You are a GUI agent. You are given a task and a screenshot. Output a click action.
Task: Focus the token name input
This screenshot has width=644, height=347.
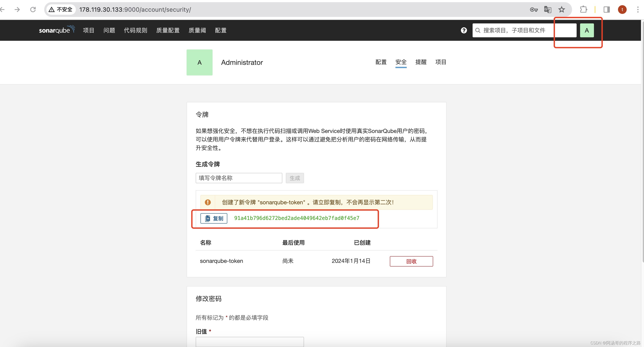coord(239,178)
